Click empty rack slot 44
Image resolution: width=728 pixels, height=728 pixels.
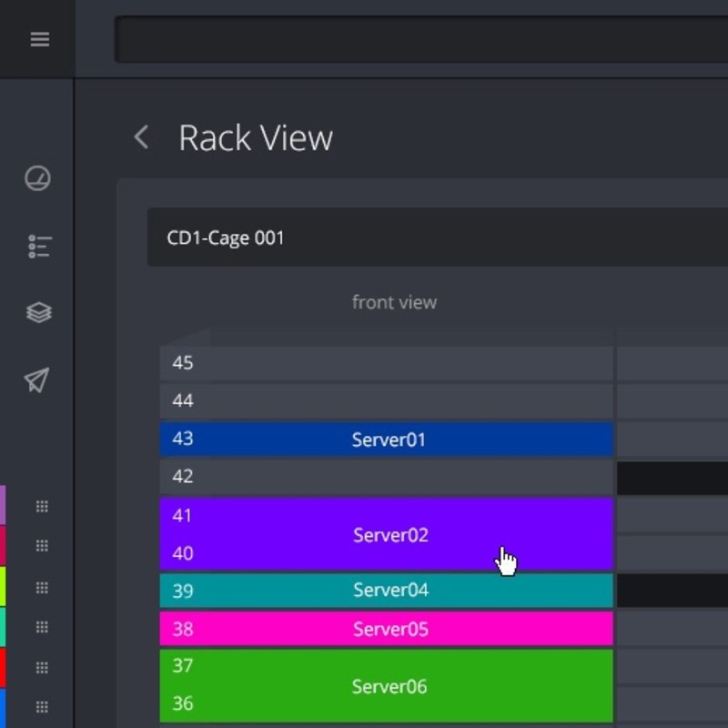click(386, 401)
